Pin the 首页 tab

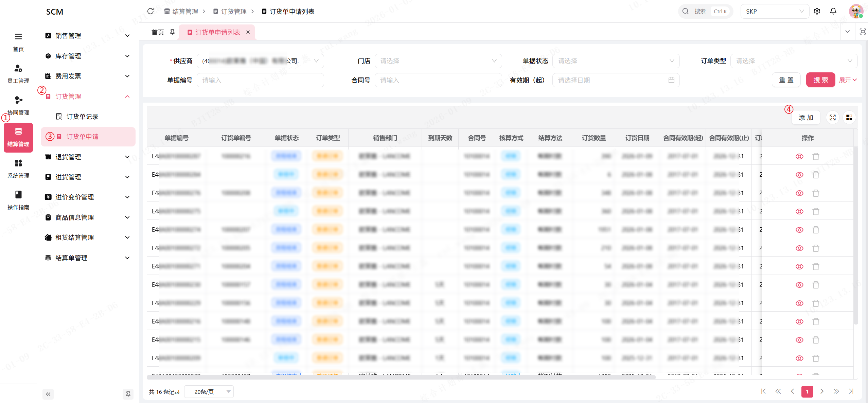[173, 32]
